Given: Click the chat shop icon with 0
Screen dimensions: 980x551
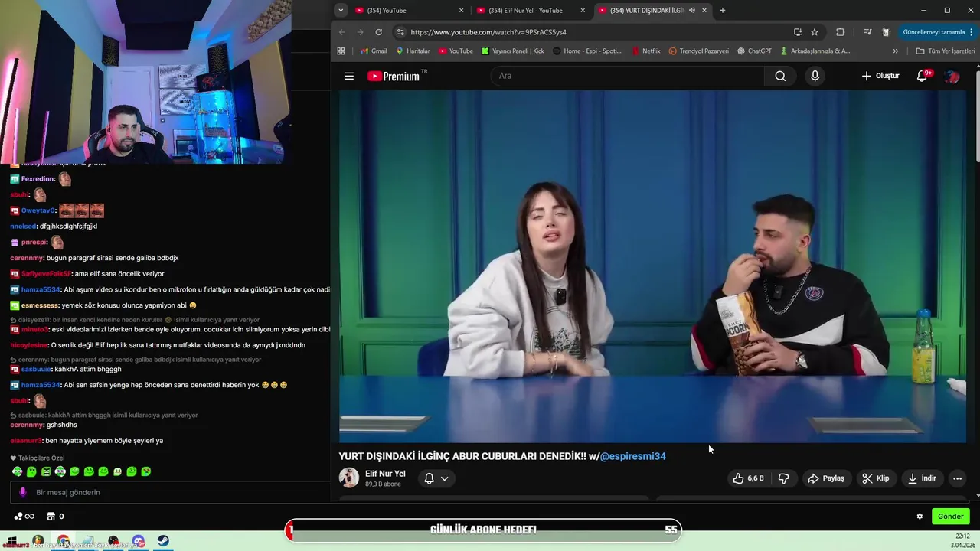Looking at the screenshot, I should [55, 517].
